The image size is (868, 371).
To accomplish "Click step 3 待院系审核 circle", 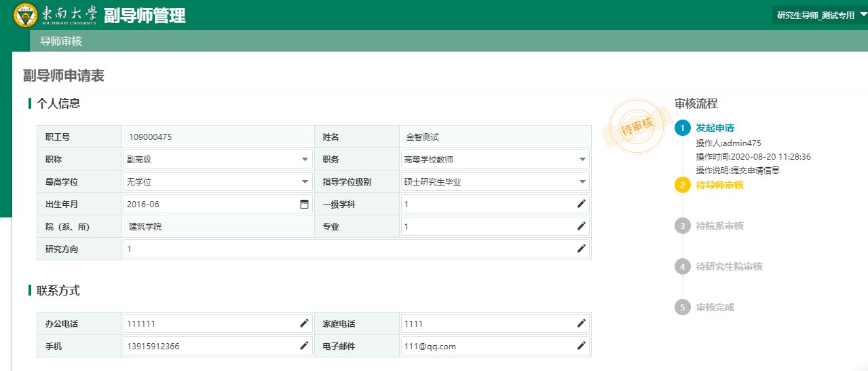I will (682, 226).
